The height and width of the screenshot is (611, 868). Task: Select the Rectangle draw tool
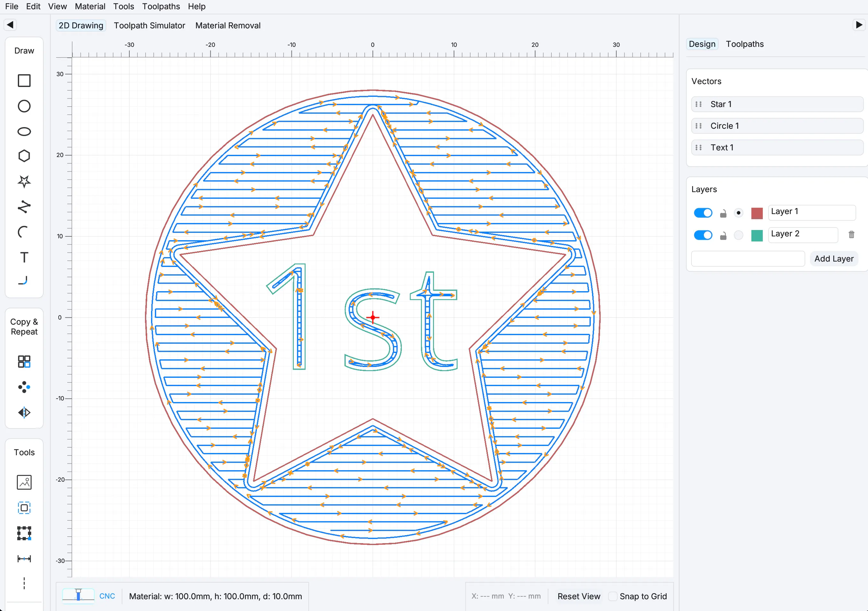pyautogui.click(x=24, y=81)
